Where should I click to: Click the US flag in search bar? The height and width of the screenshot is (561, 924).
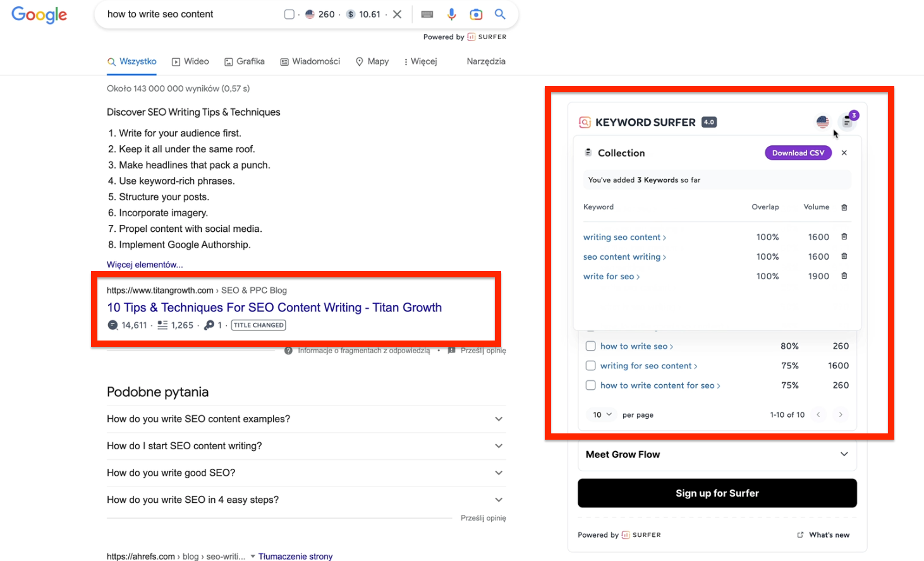tap(310, 14)
